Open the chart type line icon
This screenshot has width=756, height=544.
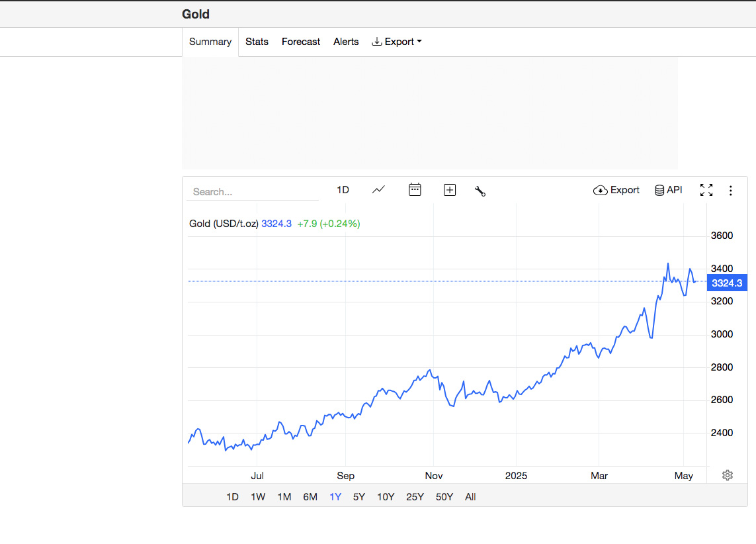[378, 190]
